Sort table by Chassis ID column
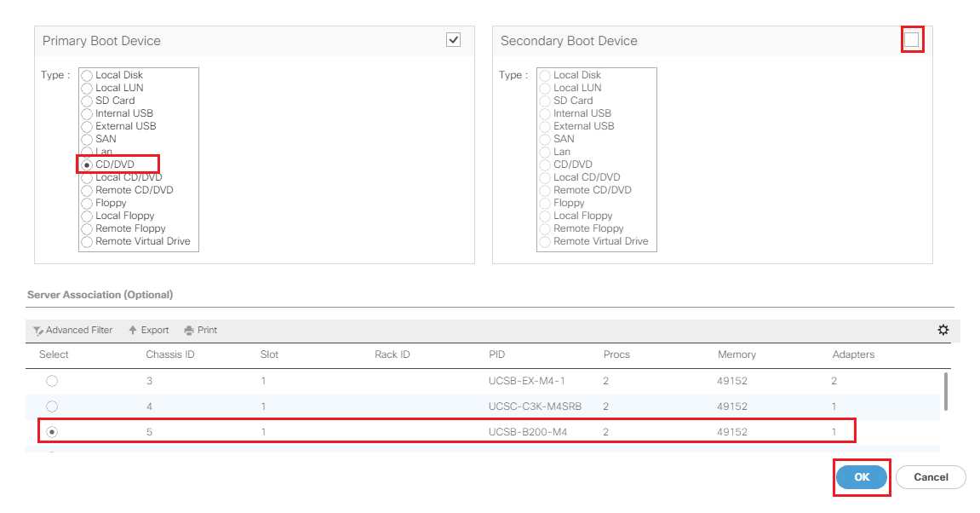This screenshot has width=980, height=513. (x=170, y=354)
